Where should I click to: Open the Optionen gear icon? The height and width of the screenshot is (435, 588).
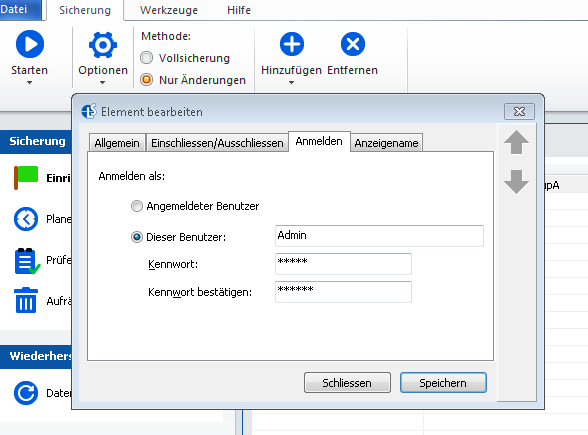[x=103, y=45]
